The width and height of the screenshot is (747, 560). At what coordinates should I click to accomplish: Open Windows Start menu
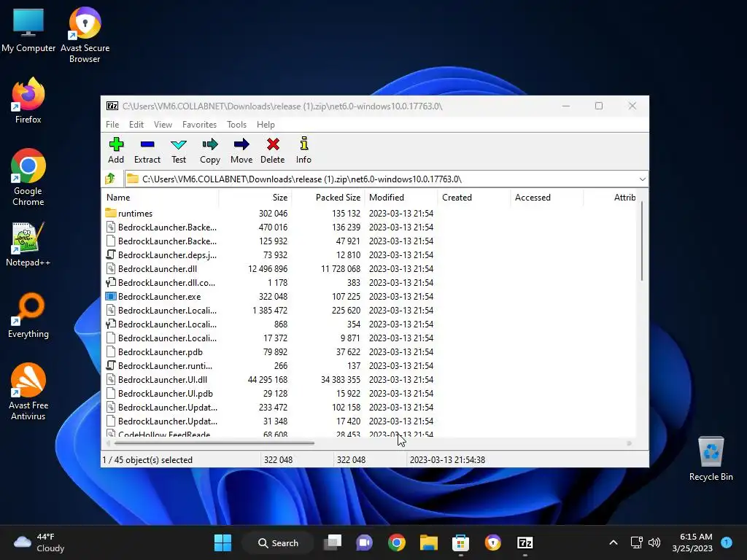pos(222,542)
